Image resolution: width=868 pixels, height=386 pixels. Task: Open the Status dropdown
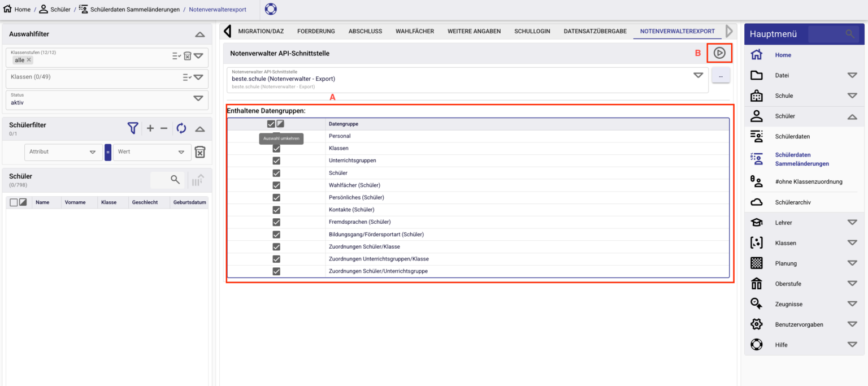tap(198, 98)
